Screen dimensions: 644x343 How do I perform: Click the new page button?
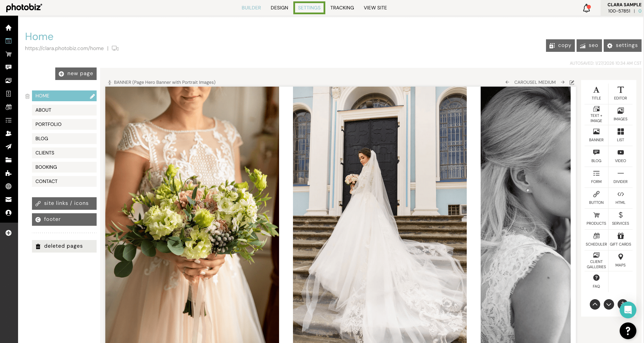[x=76, y=74]
